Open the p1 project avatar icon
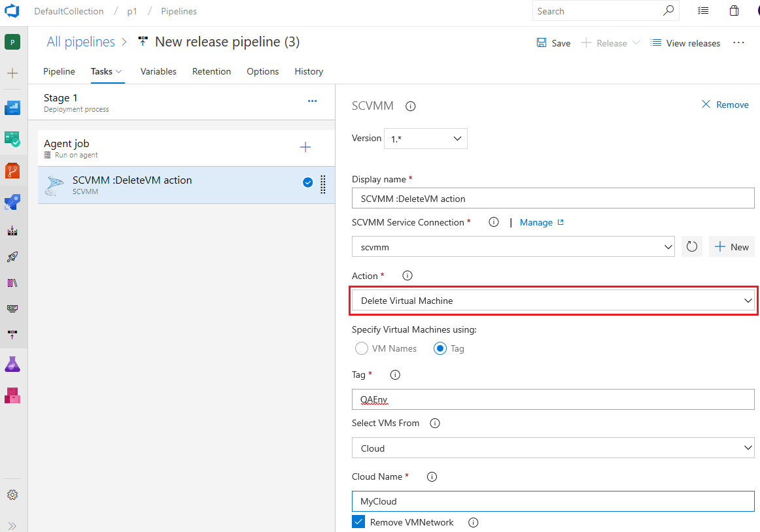760x532 pixels. pyautogui.click(x=12, y=42)
